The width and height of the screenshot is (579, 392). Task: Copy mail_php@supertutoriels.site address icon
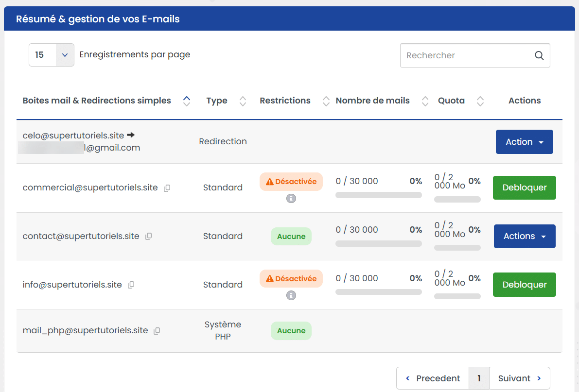(157, 331)
